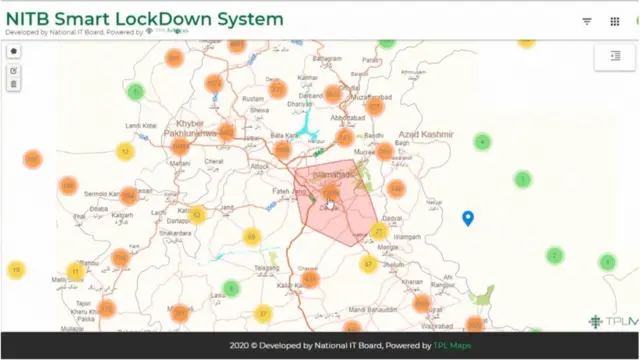
Task: Click the yellow cluster labeled 37
Action: pos(263,313)
